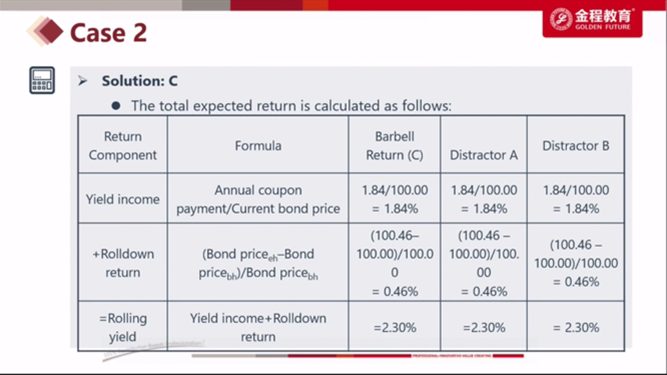Viewport: 667px width, 375px height.
Task: Click the Solution: C heading text
Action: (140, 81)
